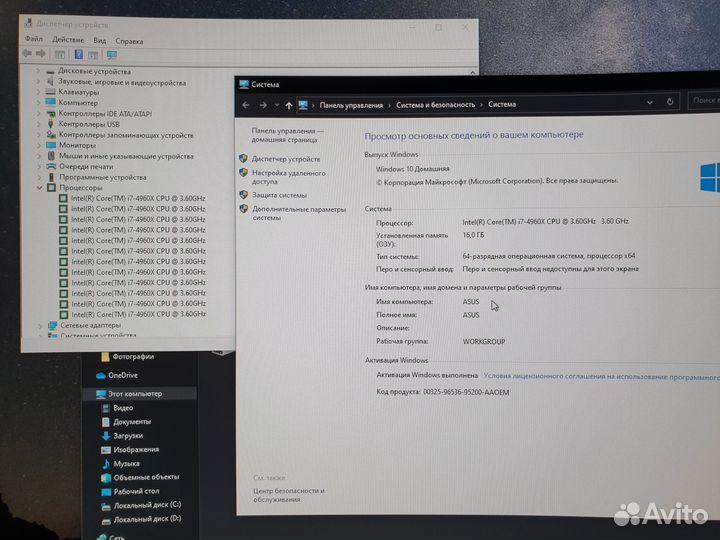Open Центр безопасности и обслуживания link

coord(289,495)
